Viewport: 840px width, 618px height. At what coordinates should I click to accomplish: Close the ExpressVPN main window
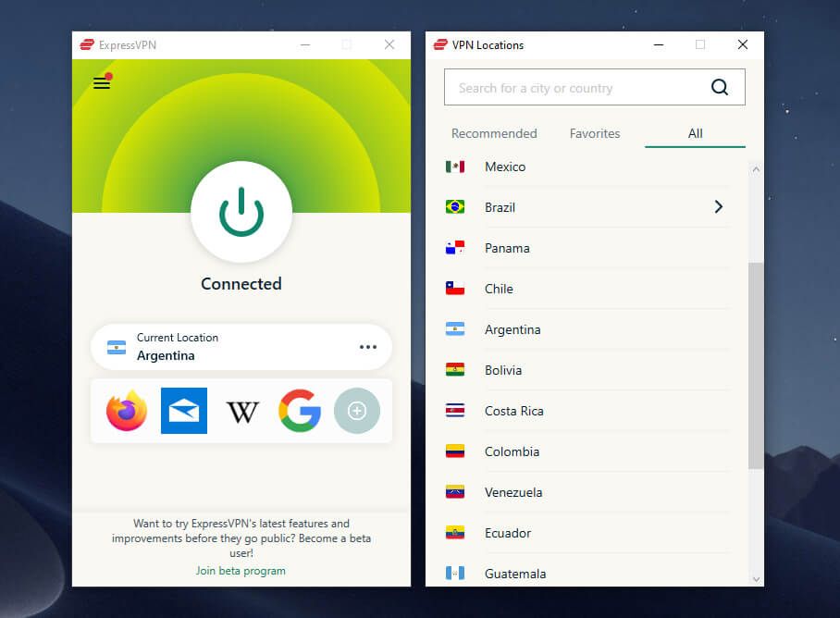point(389,44)
